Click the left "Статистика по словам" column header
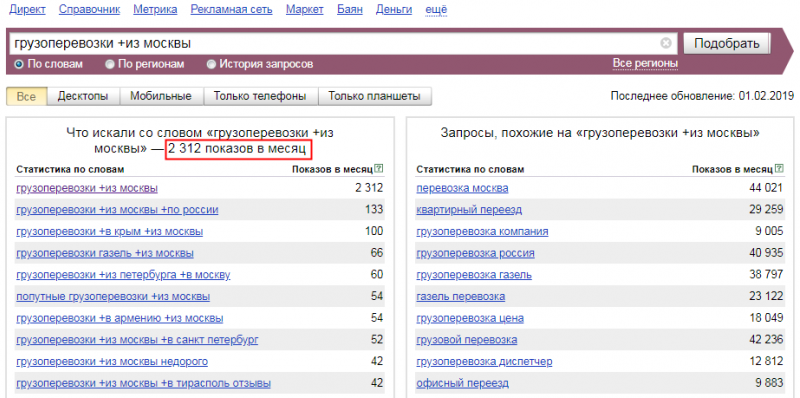The width and height of the screenshot is (800, 398). coord(70,169)
